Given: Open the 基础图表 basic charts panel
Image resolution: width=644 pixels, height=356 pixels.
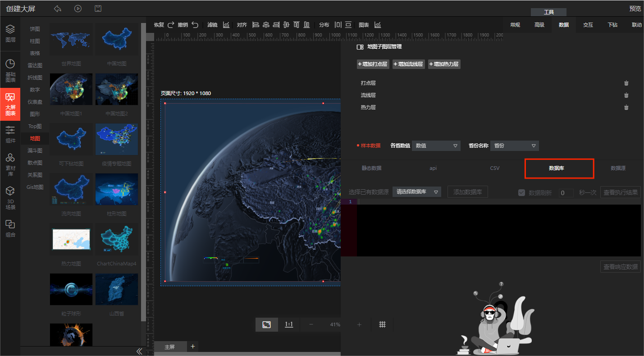Looking at the screenshot, I should (x=10, y=71).
